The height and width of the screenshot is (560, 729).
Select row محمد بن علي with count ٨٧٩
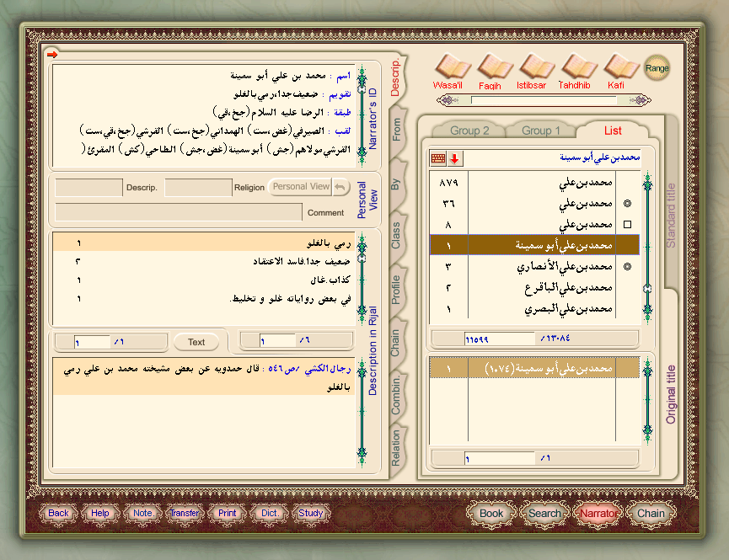[x=534, y=182]
